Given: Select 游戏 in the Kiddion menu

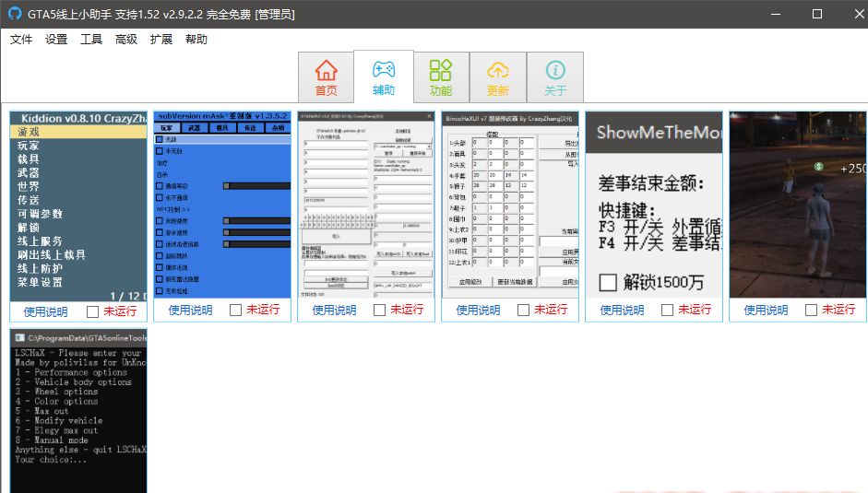Looking at the screenshot, I should pyautogui.click(x=78, y=132).
